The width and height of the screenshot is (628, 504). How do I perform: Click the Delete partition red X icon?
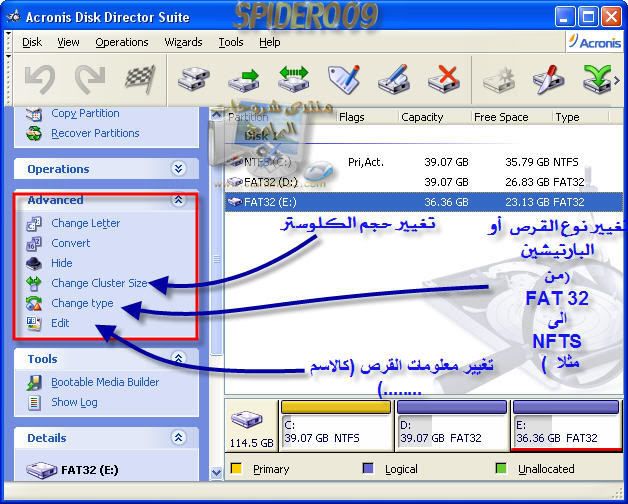pyautogui.click(x=444, y=79)
